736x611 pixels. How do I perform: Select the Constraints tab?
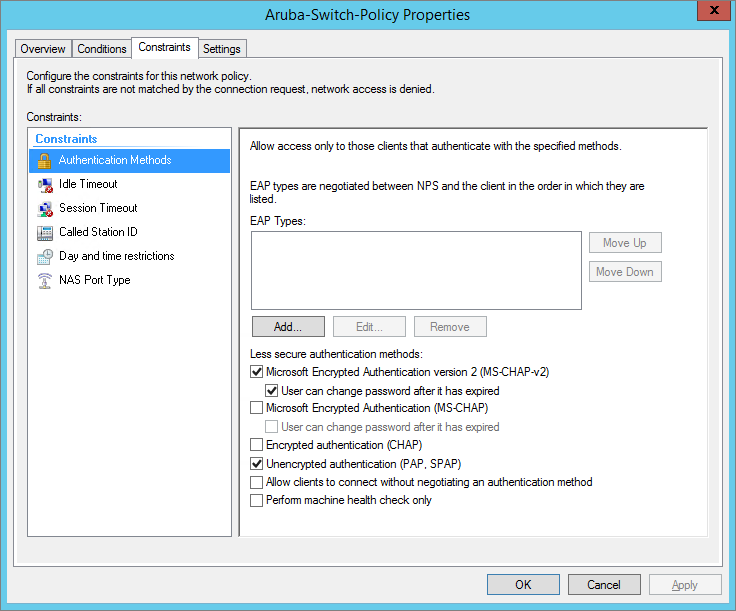tap(165, 47)
